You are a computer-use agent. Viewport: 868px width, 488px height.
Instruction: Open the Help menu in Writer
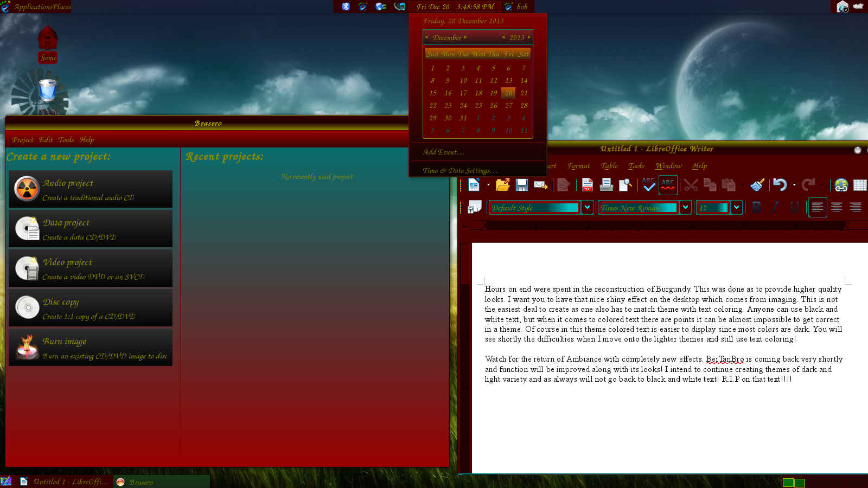[699, 166]
